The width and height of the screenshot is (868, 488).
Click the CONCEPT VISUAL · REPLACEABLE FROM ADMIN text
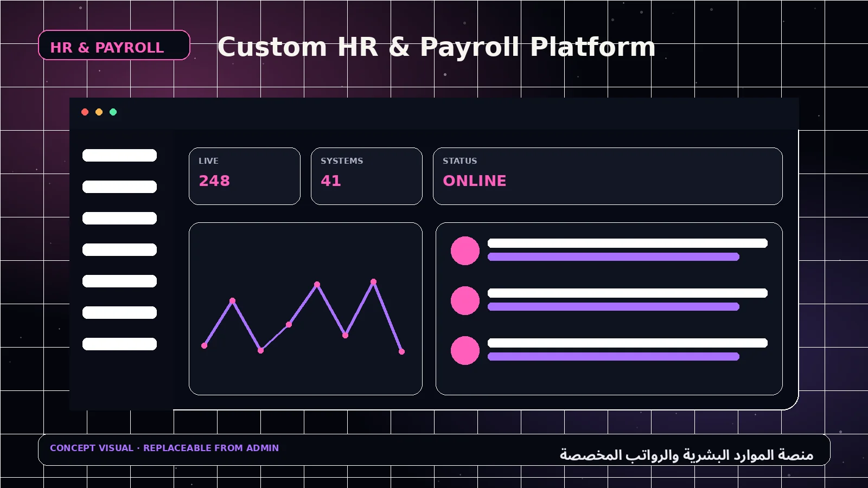coord(164,448)
